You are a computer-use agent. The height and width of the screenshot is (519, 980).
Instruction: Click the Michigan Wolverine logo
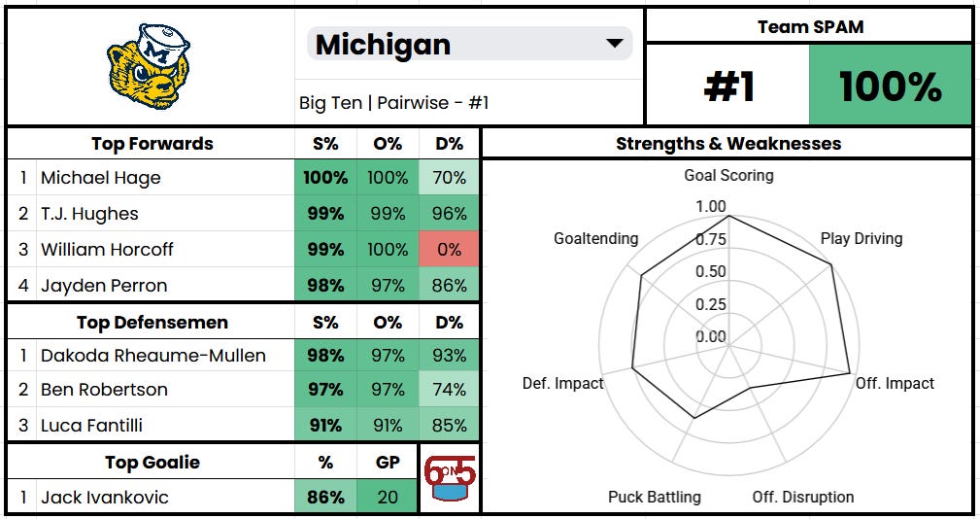tap(149, 66)
